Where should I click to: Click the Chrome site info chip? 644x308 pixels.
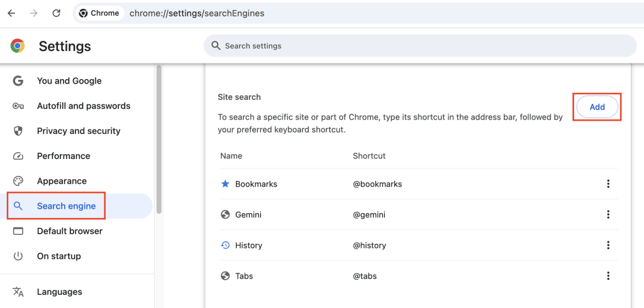coord(99,13)
